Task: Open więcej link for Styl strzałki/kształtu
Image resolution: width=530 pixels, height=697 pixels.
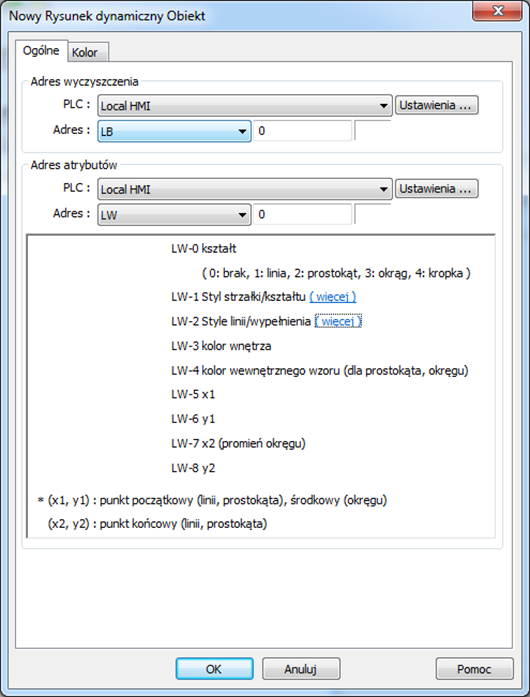Action: (333, 296)
